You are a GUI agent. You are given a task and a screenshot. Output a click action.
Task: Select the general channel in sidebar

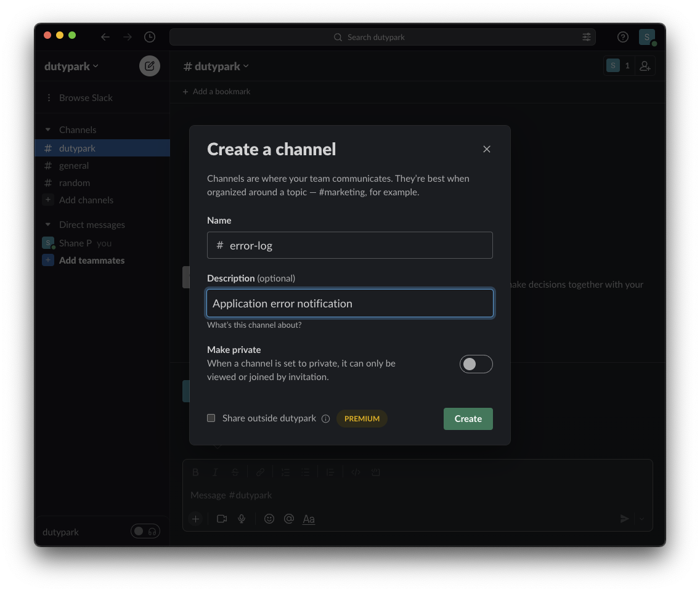pos(102,166)
